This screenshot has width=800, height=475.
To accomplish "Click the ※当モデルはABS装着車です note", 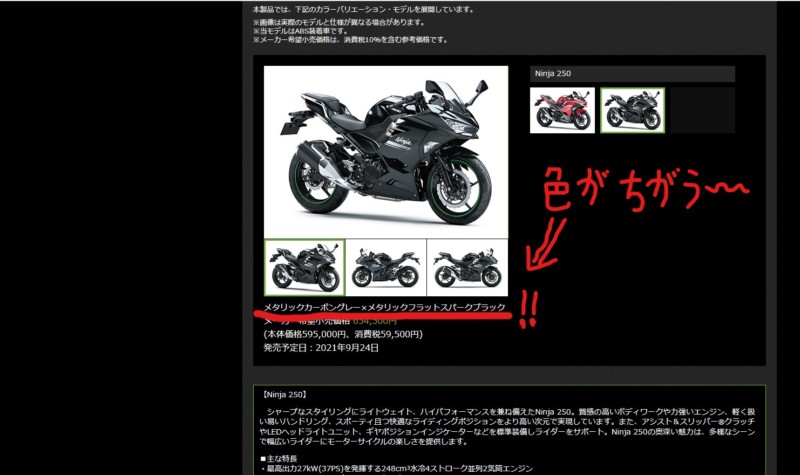I will coord(301,31).
